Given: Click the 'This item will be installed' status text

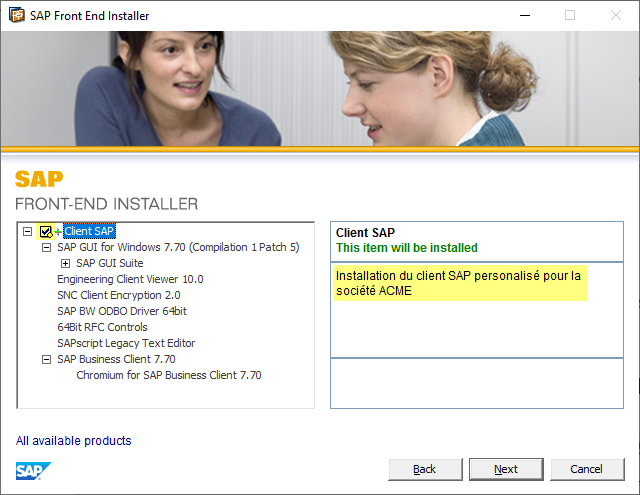Looking at the screenshot, I should [407, 248].
